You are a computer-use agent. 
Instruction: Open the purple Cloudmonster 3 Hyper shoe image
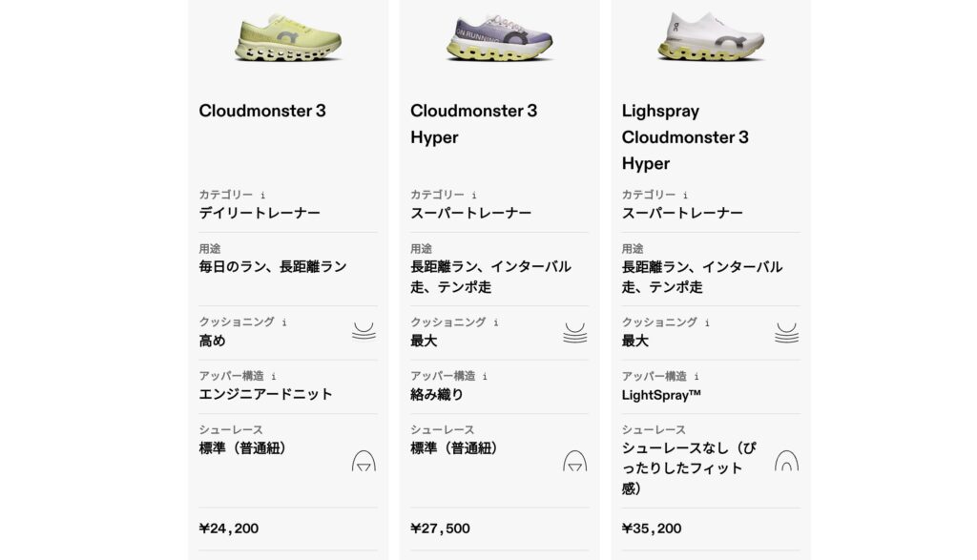click(x=499, y=38)
